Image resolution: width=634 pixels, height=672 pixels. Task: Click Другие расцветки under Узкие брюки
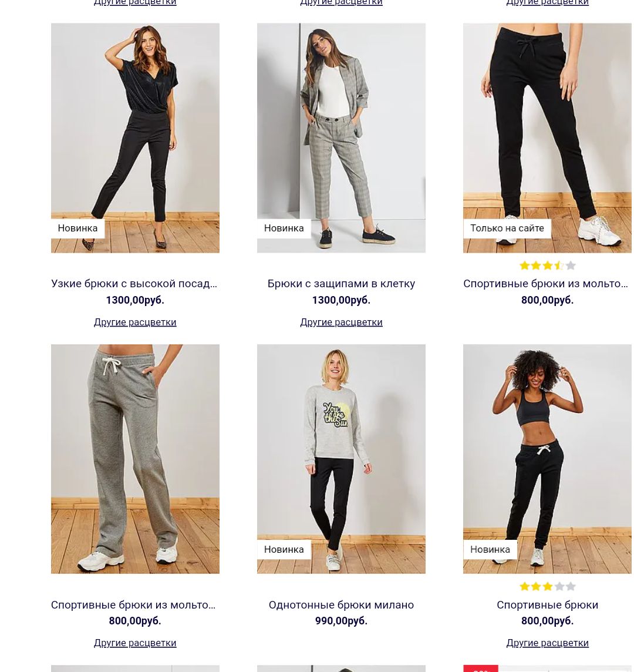pyautogui.click(x=135, y=322)
